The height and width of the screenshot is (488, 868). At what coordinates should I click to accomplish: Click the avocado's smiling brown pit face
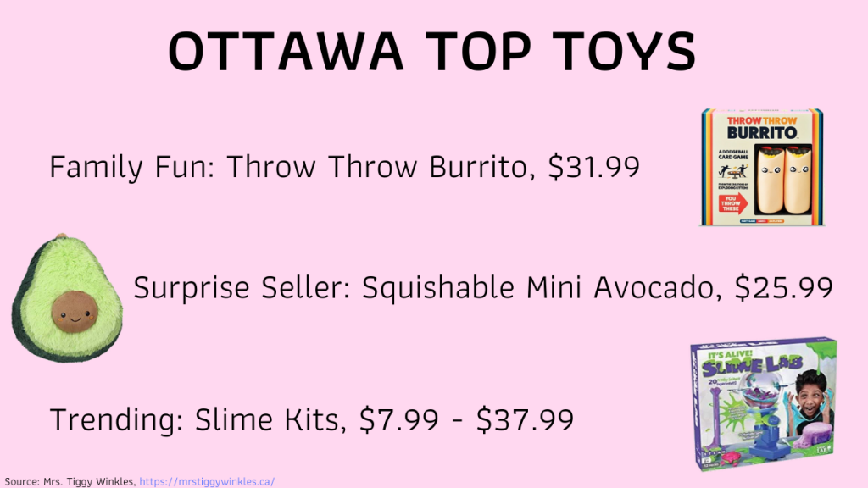click(x=75, y=312)
